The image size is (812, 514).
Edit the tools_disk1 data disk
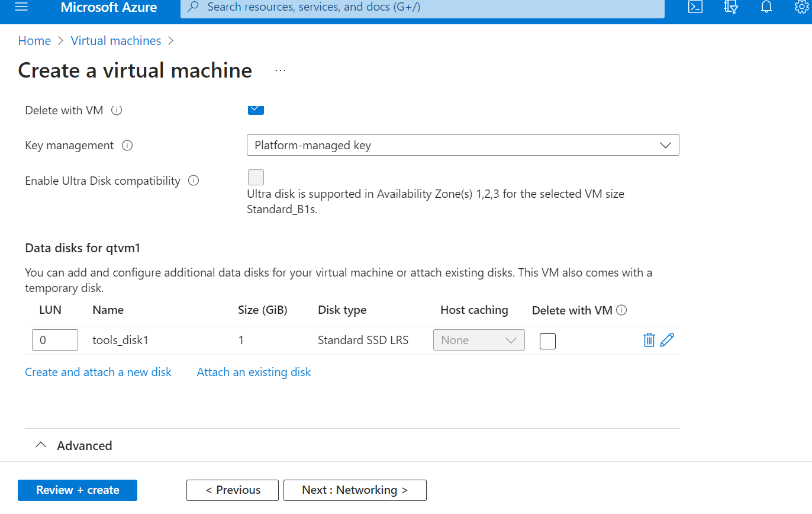tap(667, 340)
